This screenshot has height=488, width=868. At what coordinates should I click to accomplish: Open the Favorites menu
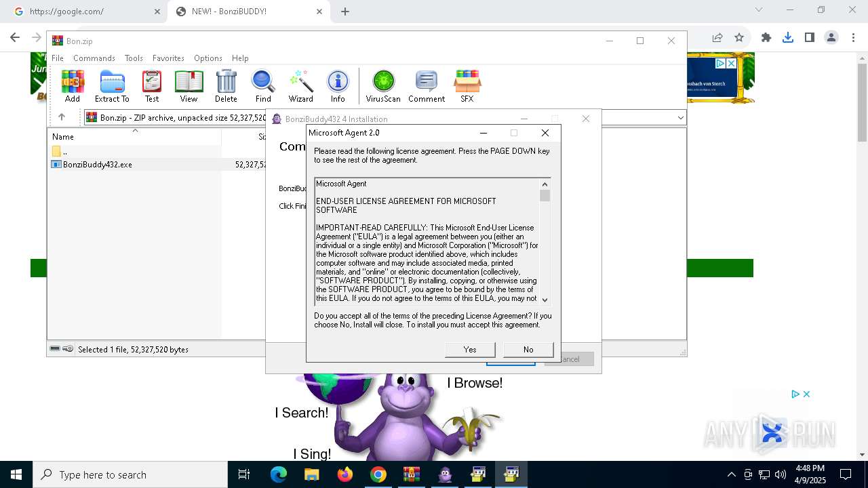168,58
